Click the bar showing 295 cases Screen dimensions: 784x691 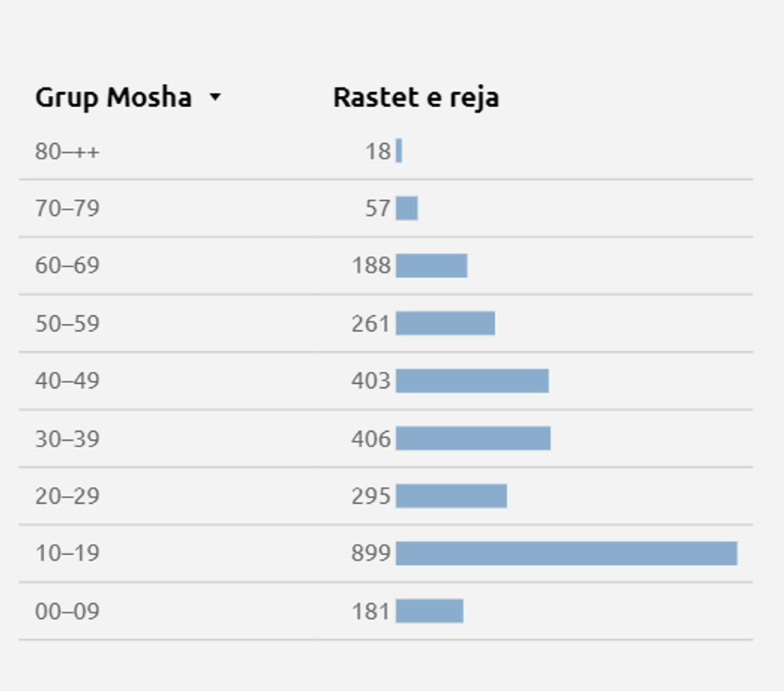pos(451,496)
